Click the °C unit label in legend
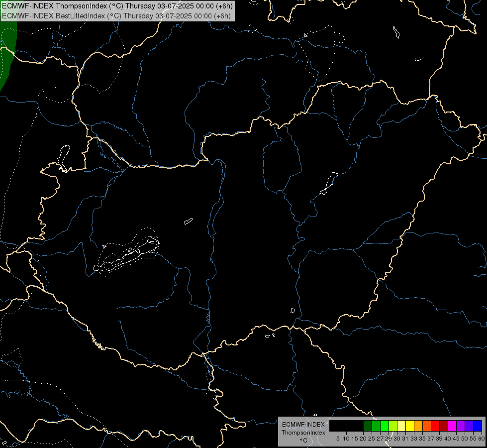Screen dimensions: 487x448 point(303,440)
